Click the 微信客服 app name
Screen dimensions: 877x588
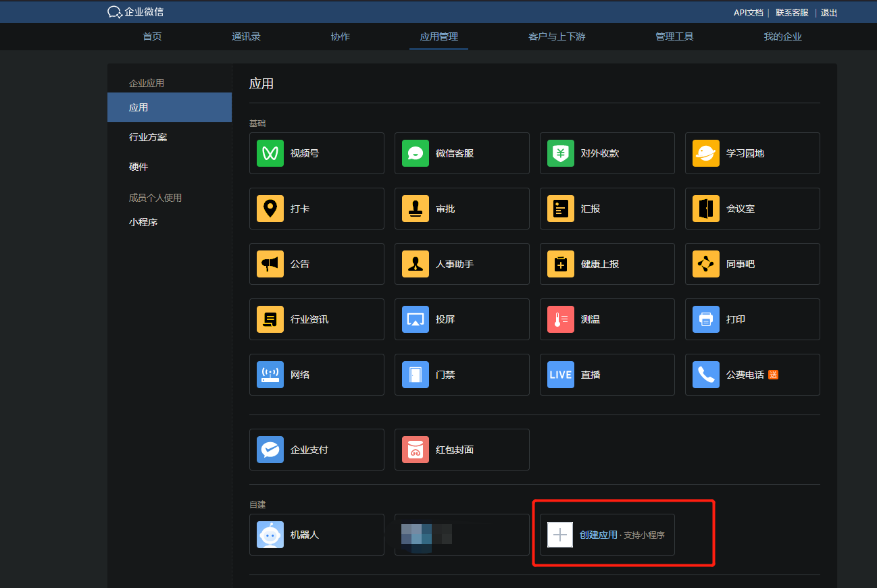point(455,153)
